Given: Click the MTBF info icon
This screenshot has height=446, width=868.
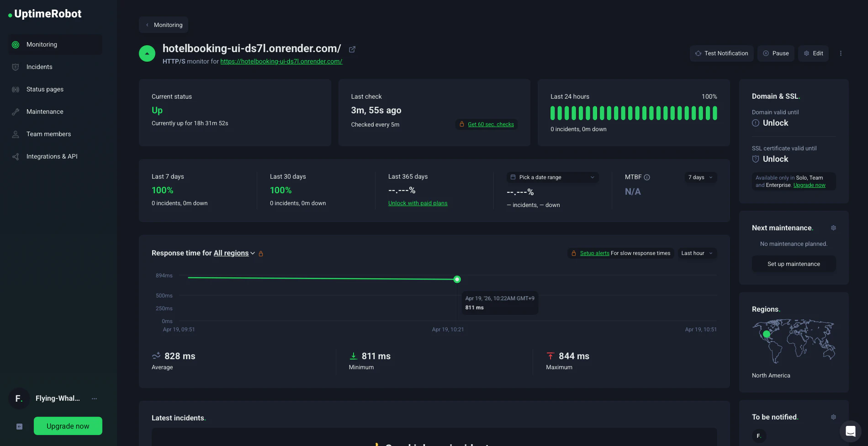Looking at the screenshot, I should (x=647, y=177).
